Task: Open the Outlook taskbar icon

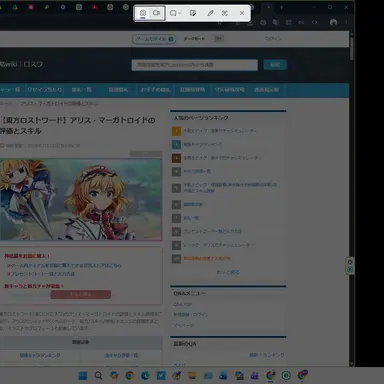Action: point(223,376)
